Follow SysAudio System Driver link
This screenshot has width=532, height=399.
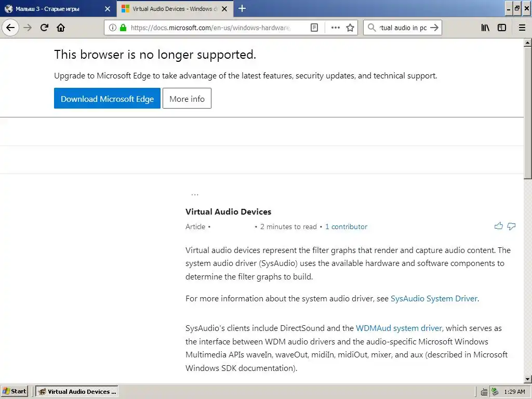(434, 299)
